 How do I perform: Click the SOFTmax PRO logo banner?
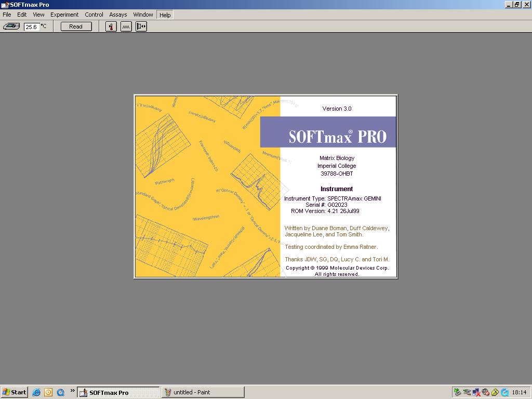328,132
